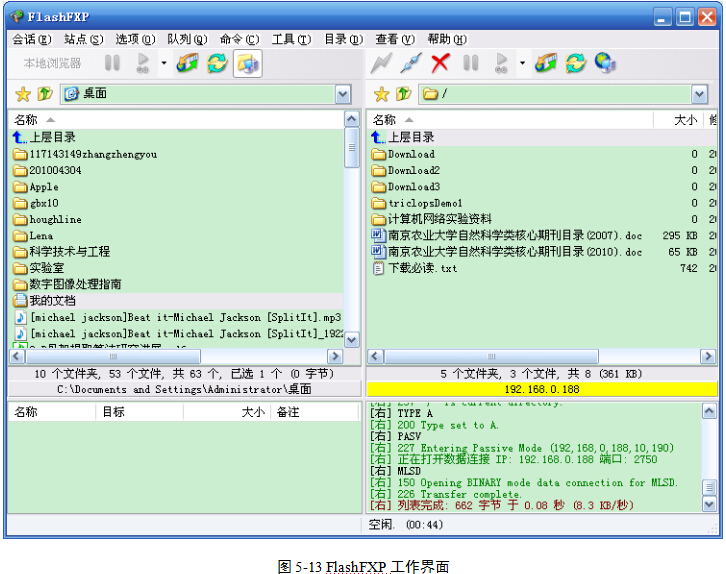Click the connect lightning bolt icon

pos(381,63)
